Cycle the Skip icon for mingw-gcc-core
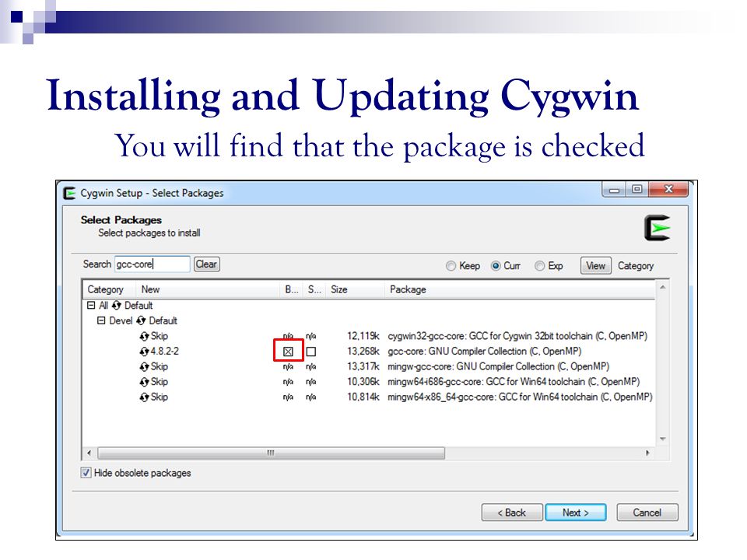747x560 pixels. tap(145, 366)
